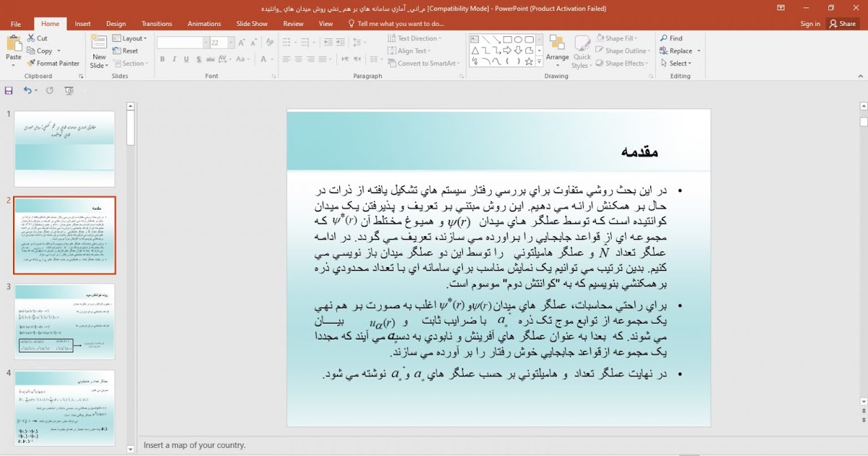Select the Oval shape in gallery
The image size is (868, 456).
(519, 40)
